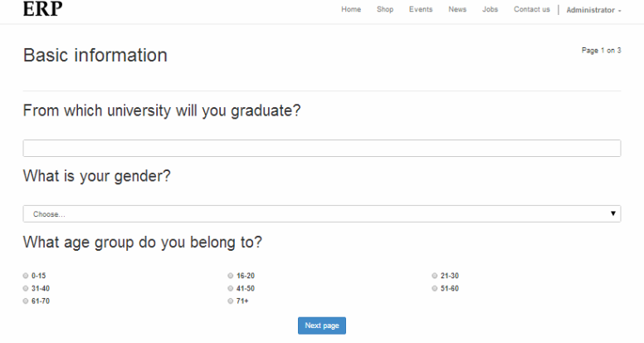Open the Home menu link

[x=351, y=9]
